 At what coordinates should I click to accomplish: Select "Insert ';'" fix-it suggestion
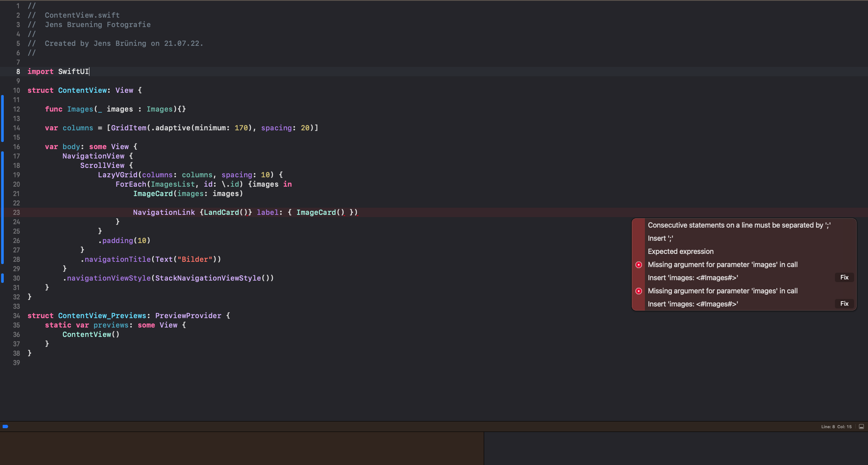(660, 239)
